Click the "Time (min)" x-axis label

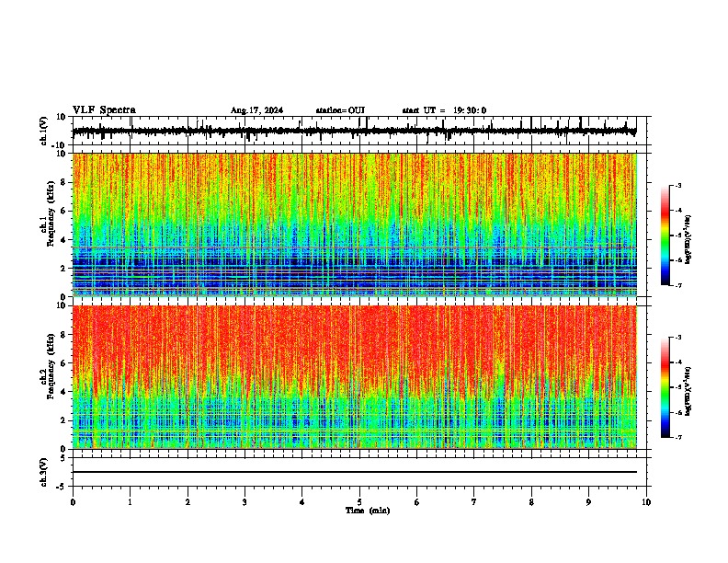(x=368, y=511)
